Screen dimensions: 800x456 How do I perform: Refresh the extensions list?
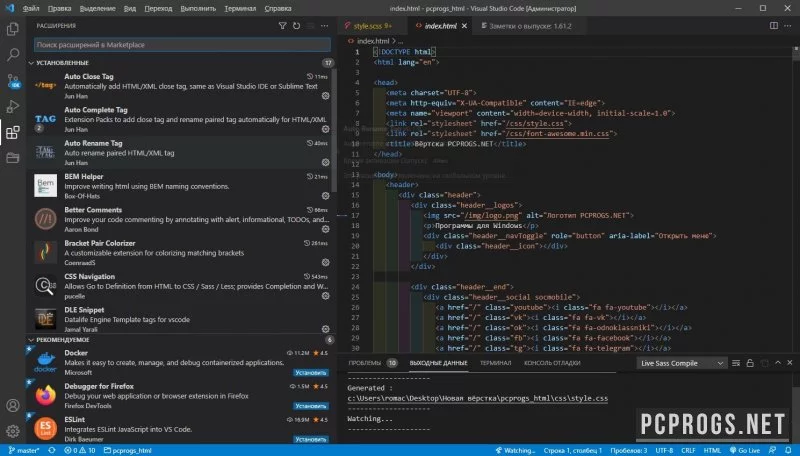(x=296, y=26)
